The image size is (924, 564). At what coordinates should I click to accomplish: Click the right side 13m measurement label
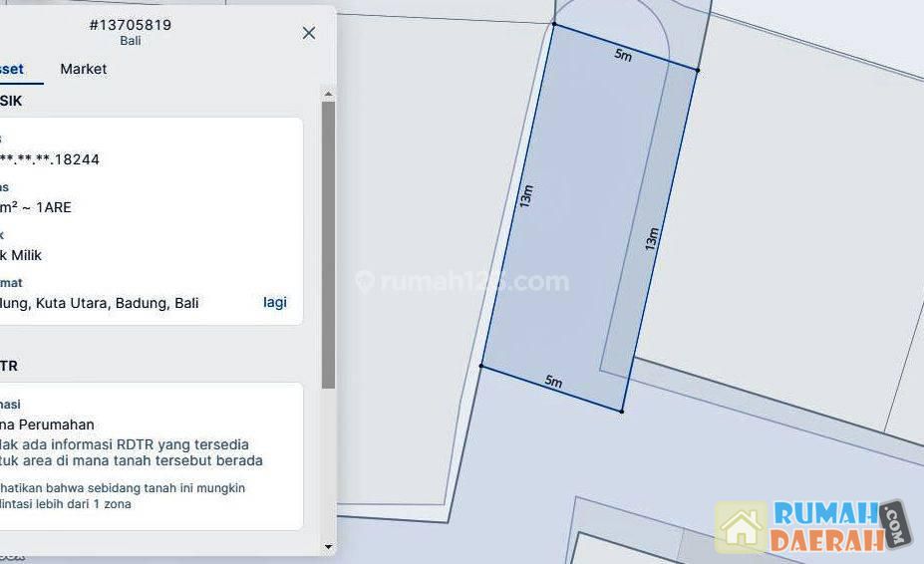(x=652, y=239)
